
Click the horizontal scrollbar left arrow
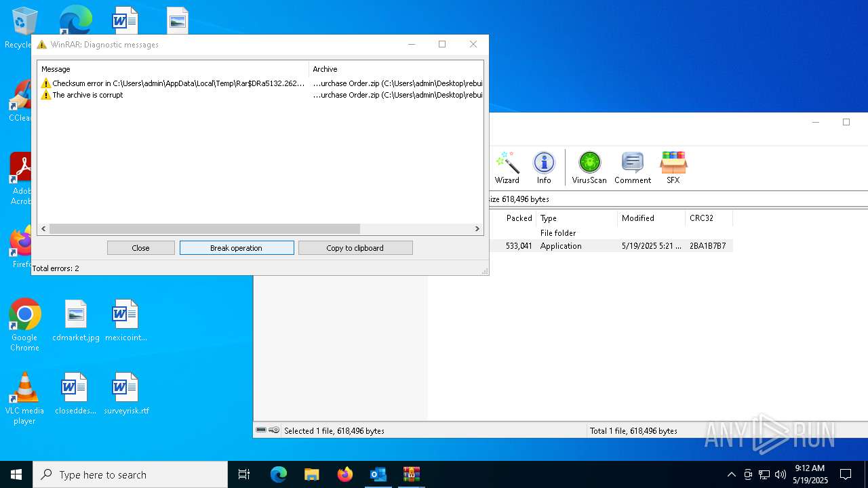pyautogui.click(x=44, y=229)
